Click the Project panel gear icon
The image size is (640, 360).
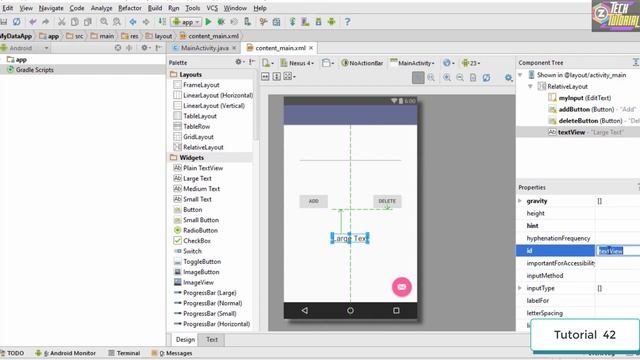[145, 48]
